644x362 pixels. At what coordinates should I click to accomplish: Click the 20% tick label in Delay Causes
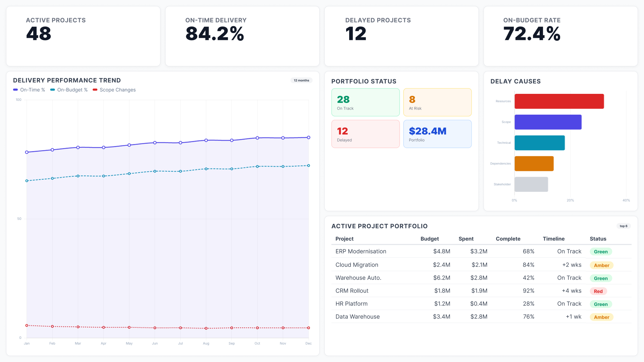click(x=570, y=200)
